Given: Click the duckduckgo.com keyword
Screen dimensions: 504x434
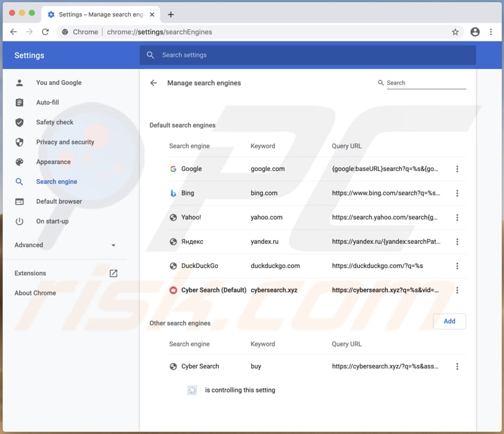Looking at the screenshot, I should tap(275, 266).
